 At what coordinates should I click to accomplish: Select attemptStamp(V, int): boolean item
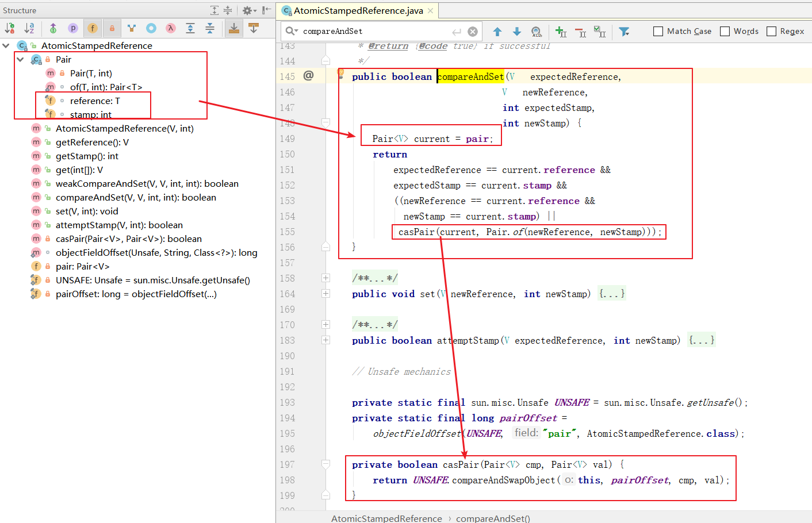pyautogui.click(x=119, y=225)
